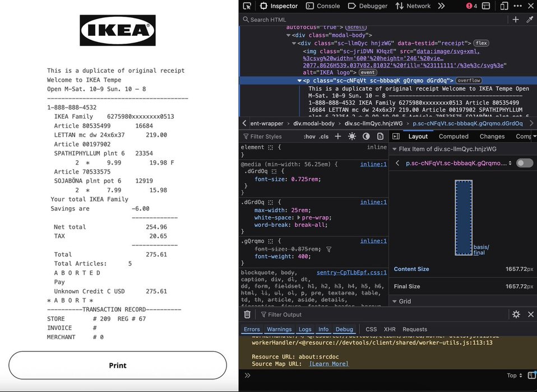The width and height of the screenshot is (537, 392).
Task: Open the Top context selector dropdown
Action: pos(515,375)
